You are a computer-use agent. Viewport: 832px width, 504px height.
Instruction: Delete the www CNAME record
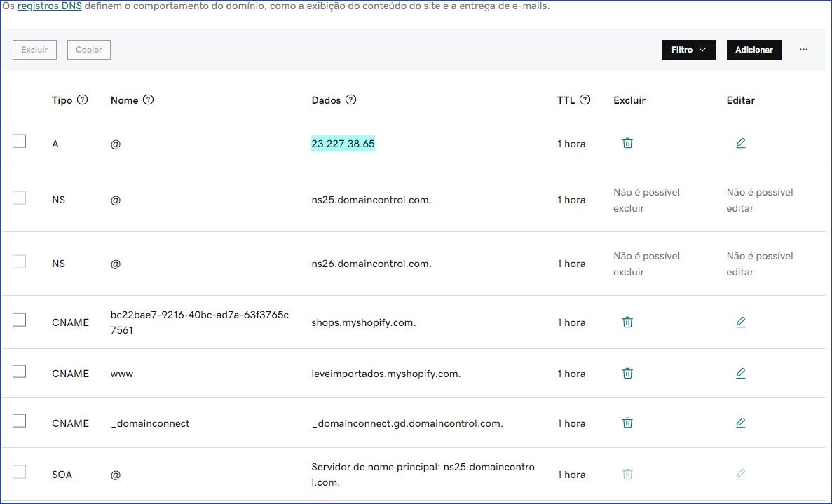point(627,373)
